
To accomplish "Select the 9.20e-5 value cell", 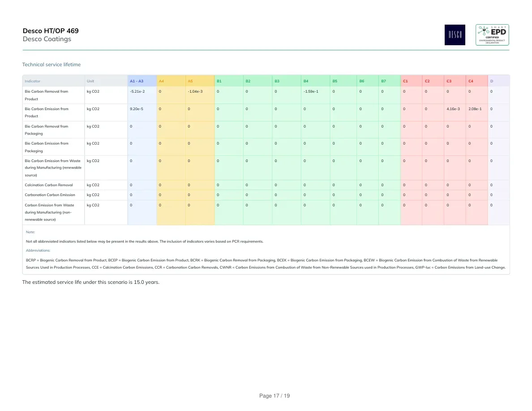I will (x=137, y=109).
